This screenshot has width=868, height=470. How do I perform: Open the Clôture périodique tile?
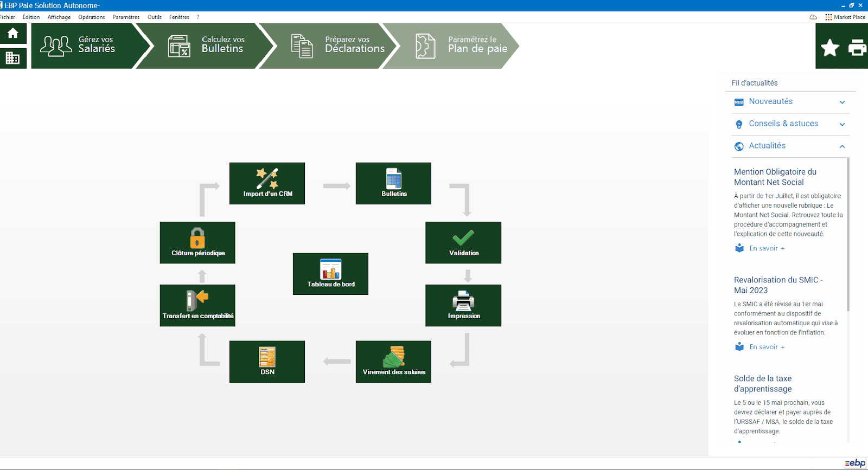197,242
